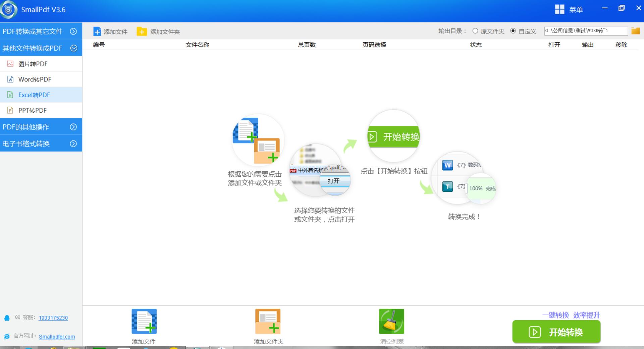
Task: Open output folder browse icon
Action: coord(635,31)
